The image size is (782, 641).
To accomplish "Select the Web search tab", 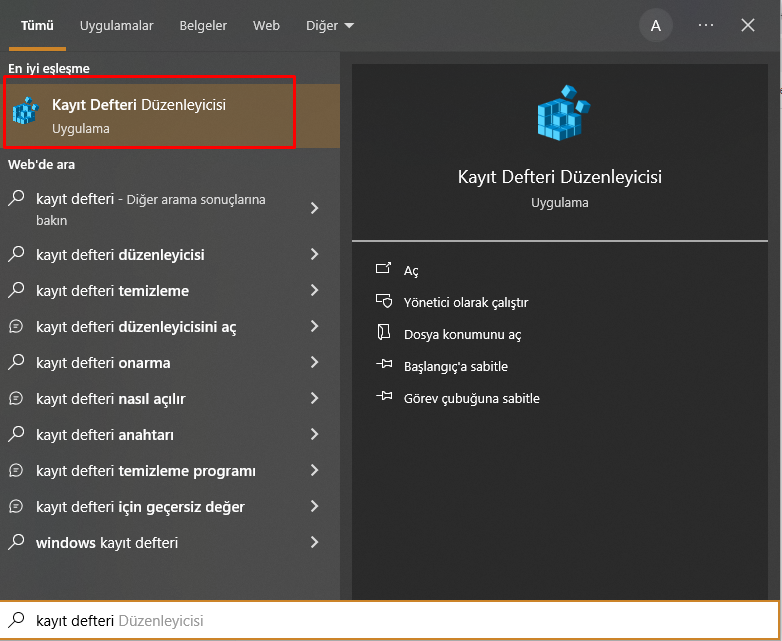I will 266,25.
